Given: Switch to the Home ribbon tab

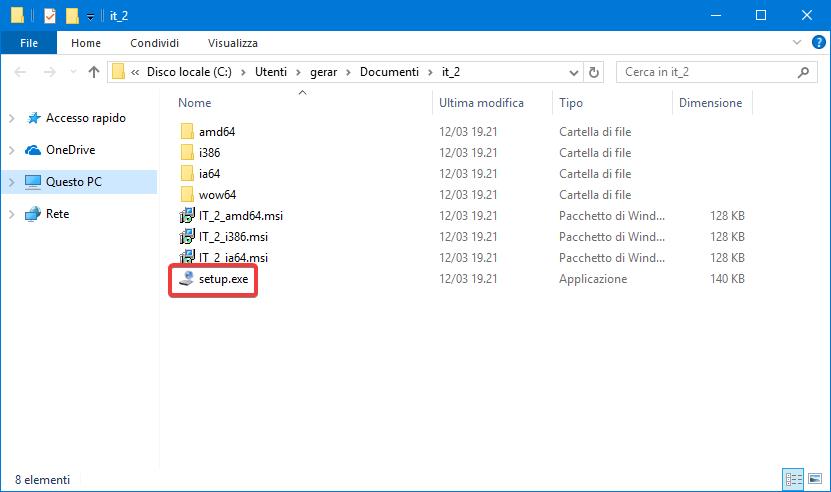Looking at the screenshot, I should [86, 43].
